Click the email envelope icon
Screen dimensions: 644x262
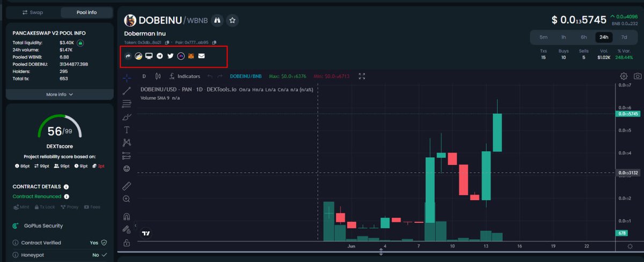coord(201,56)
